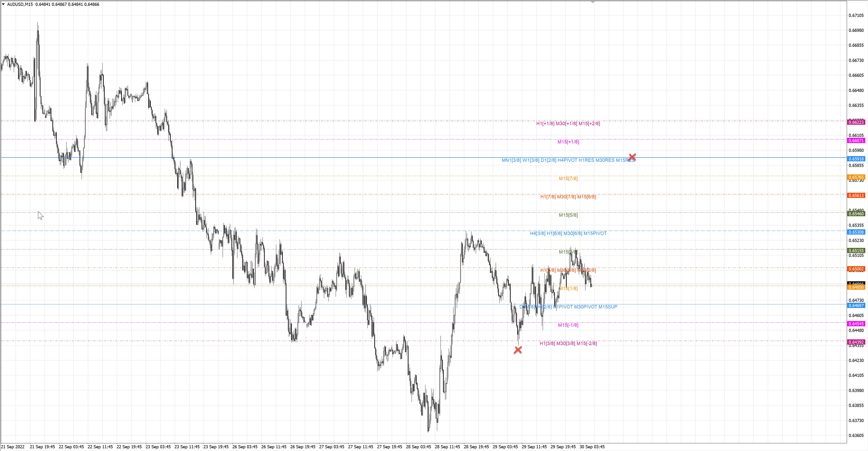Click the olive 0.65460 price label
Screen dimensions: 868x451
point(856,214)
